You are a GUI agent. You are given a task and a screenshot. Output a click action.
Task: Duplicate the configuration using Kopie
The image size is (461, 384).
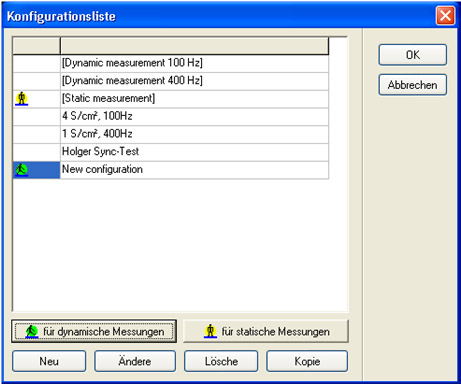pos(307,361)
